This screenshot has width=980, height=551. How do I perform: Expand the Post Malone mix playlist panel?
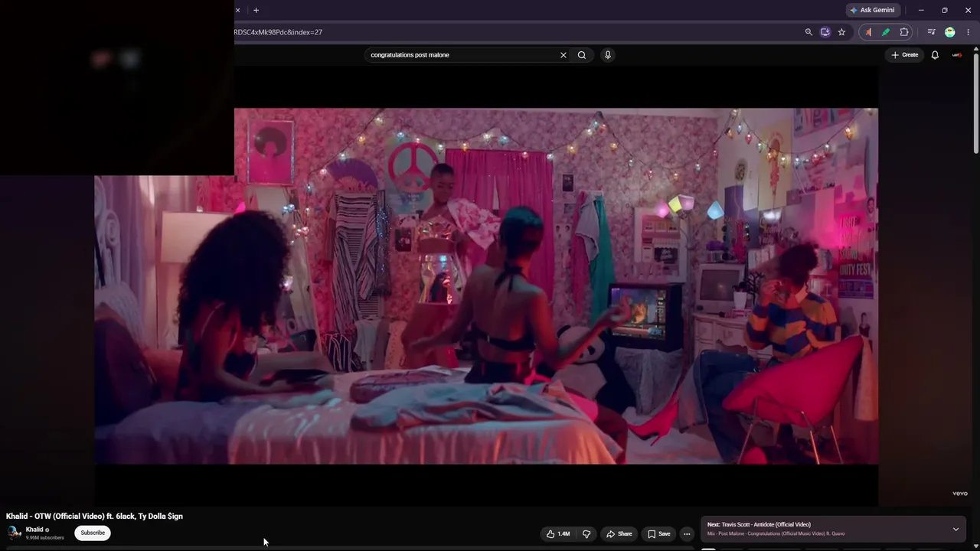click(955, 530)
